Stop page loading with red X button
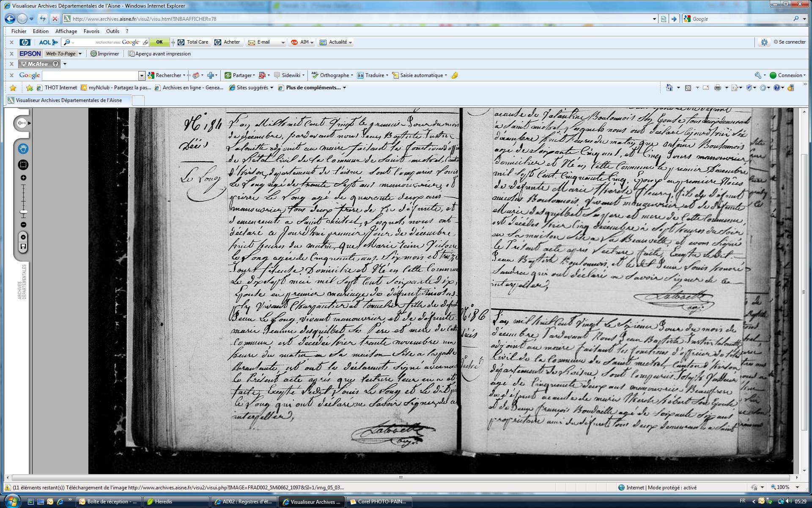The height and width of the screenshot is (508, 812). [x=55, y=19]
